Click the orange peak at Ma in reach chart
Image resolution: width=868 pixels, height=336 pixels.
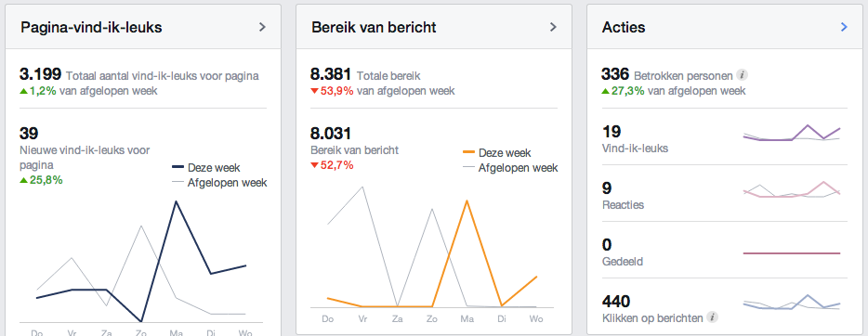[467, 200]
